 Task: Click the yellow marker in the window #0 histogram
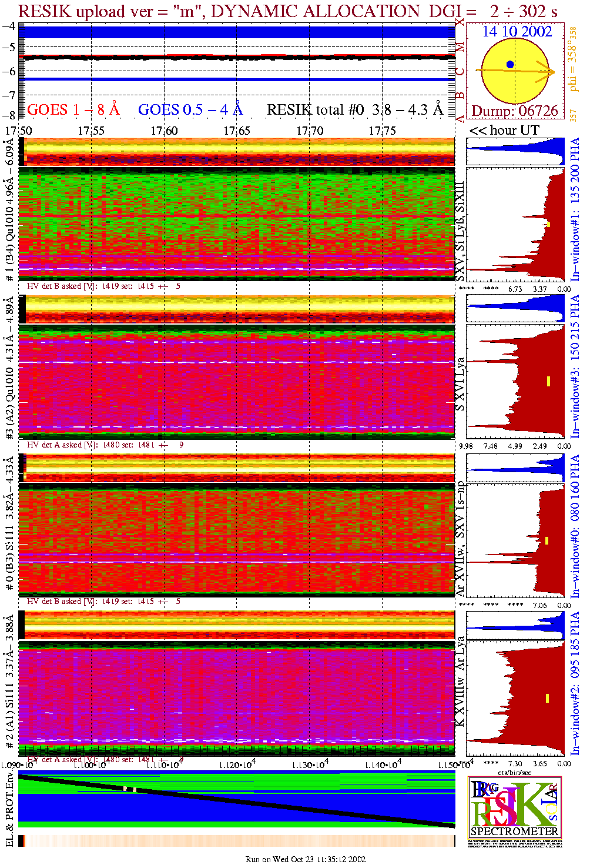(x=547, y=540)
